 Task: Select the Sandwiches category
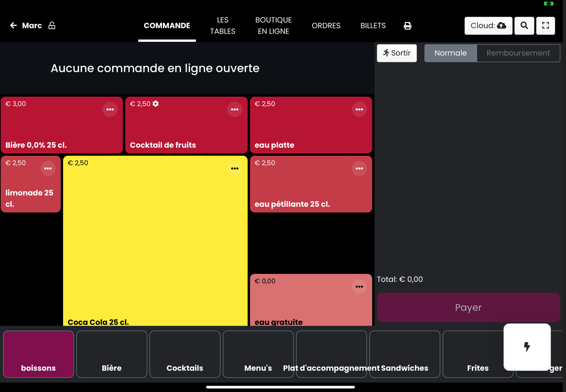(405, 354)
